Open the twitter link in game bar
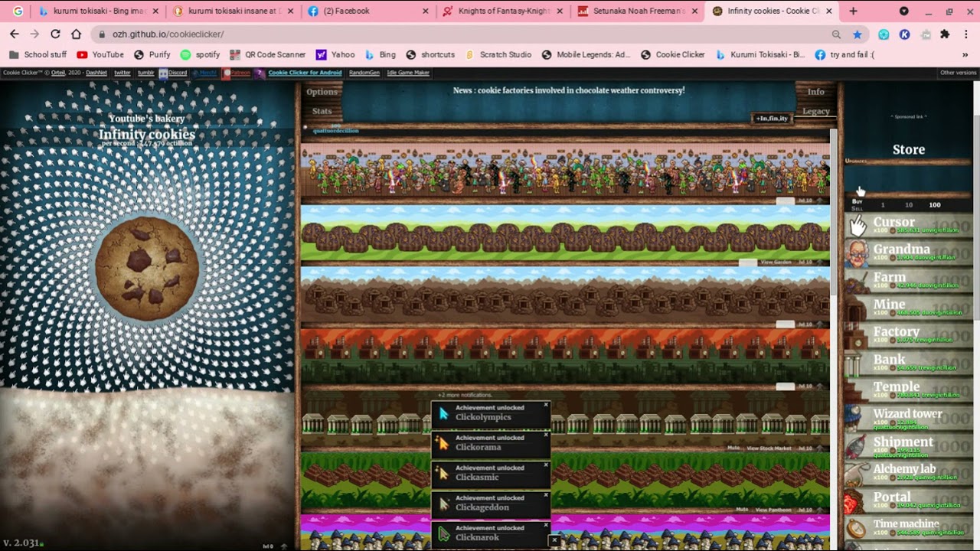 click(x=122, y=73)
